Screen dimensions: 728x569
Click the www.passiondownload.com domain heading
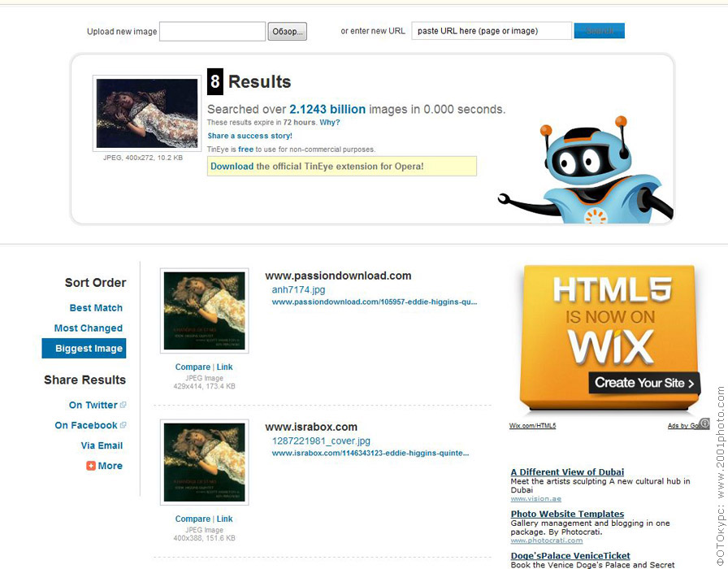click(x=338, y=276)
